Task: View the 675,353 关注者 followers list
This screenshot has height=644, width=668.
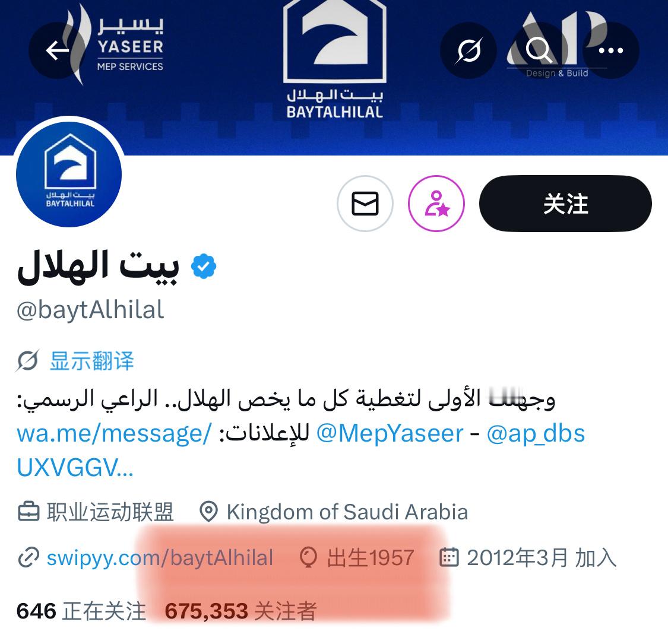Action: coord(240,611)
